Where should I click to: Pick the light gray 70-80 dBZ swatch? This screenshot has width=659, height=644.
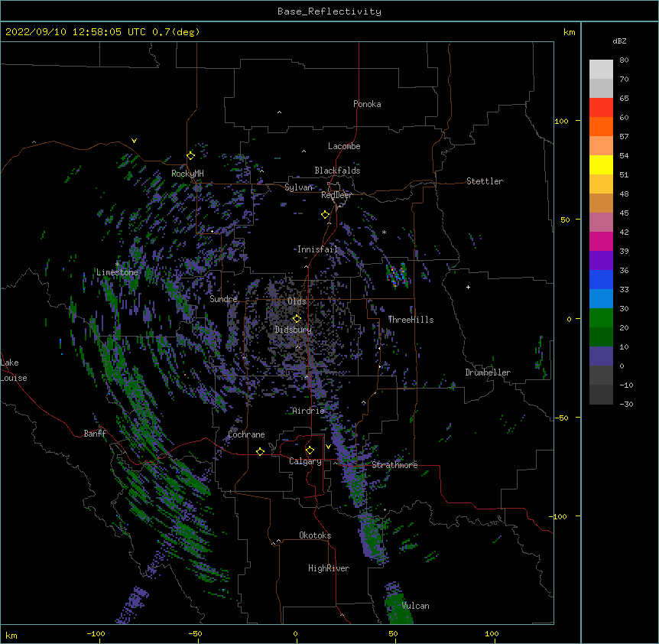601,69
